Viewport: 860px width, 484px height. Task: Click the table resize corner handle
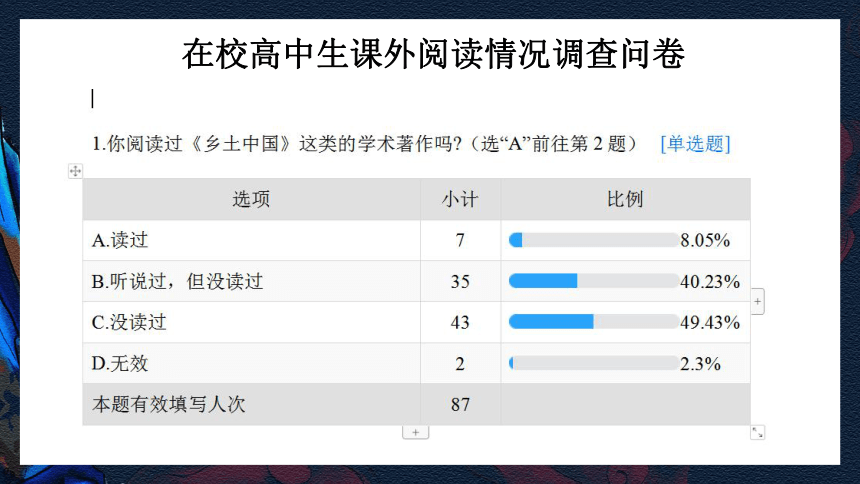click(757, 432)
